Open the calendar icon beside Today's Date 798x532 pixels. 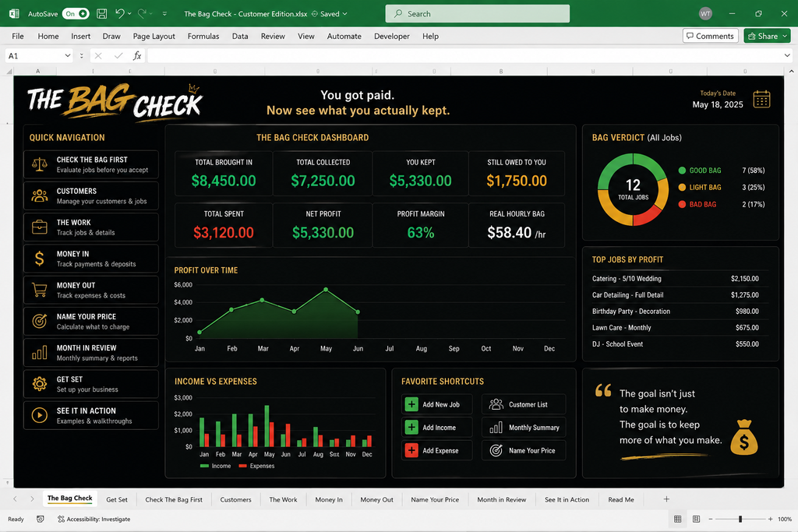(x=761, y=99)
